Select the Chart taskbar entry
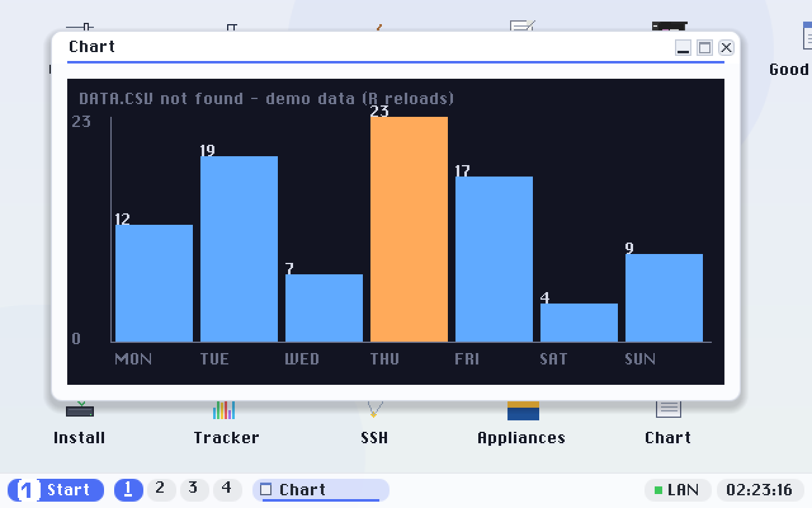 (x=321, y=490)
